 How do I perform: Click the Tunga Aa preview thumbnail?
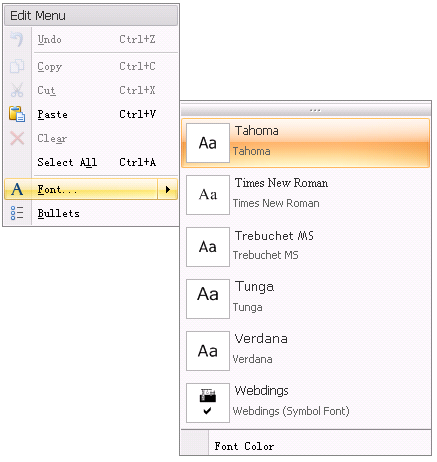208,299
